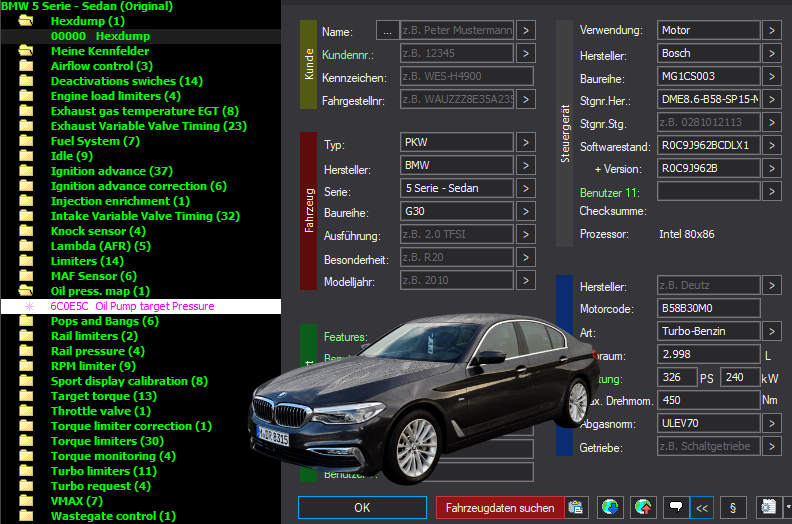The image size is (792, 524).
Task: Open the arrow next to Art Turbo-Benzin
Action: click(x=772, y=331)
